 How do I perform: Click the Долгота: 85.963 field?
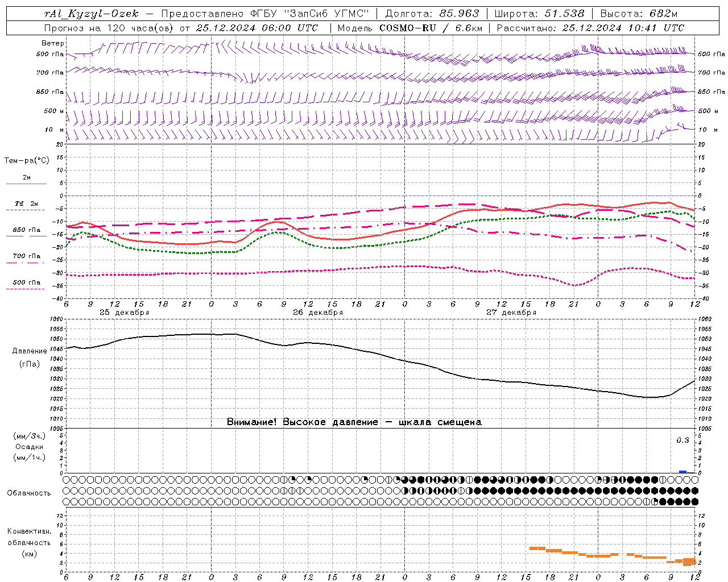[x=432, y=14]
